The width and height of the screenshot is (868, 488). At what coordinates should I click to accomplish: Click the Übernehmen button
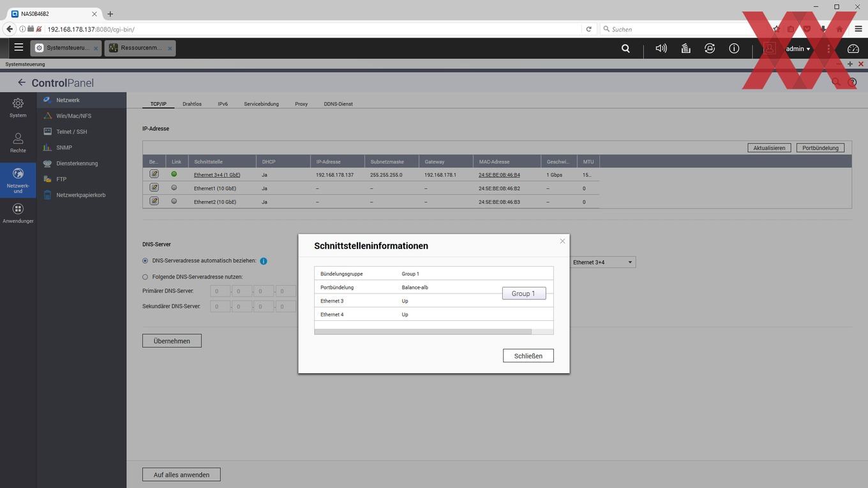point(172,341)
